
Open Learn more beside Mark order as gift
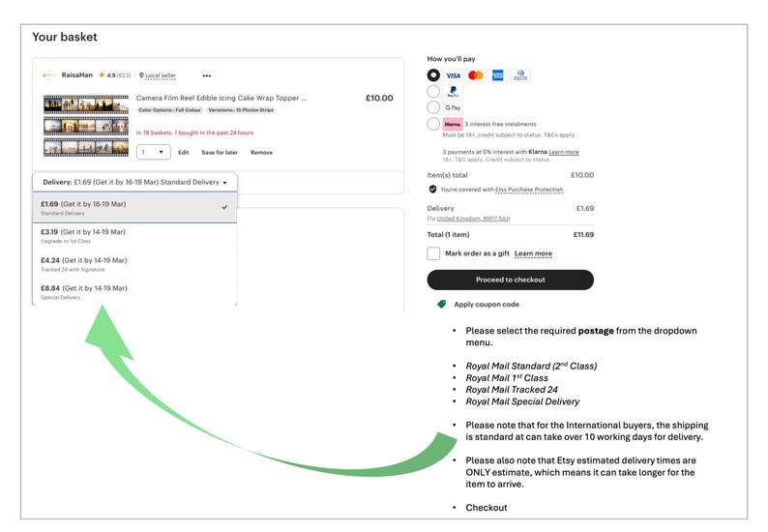(533, 253)
